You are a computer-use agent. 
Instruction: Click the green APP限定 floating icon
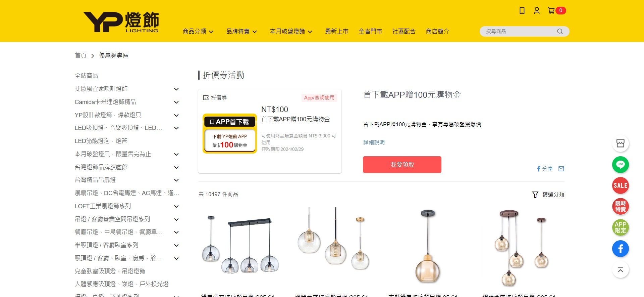[x=621, y=227]
